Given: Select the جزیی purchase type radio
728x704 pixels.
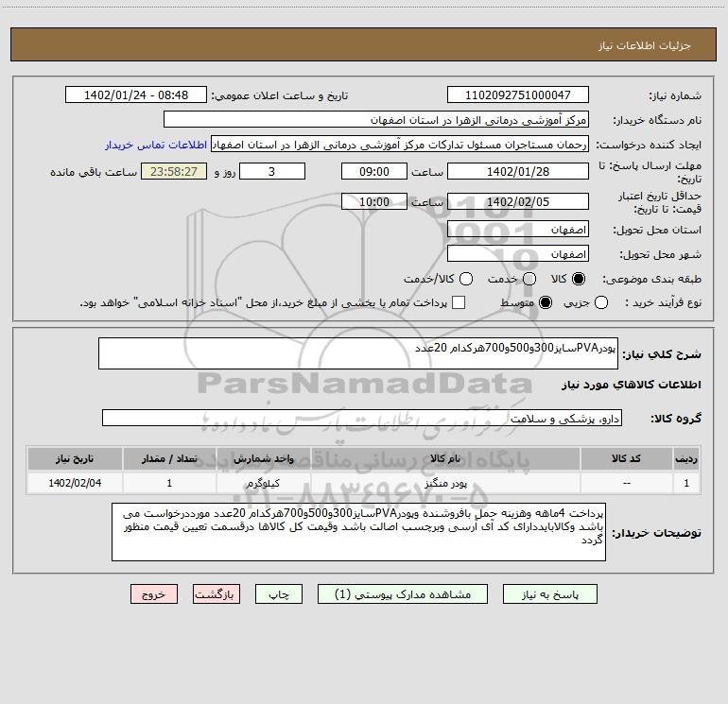Looking at the screenshot, I should (600, 302).
